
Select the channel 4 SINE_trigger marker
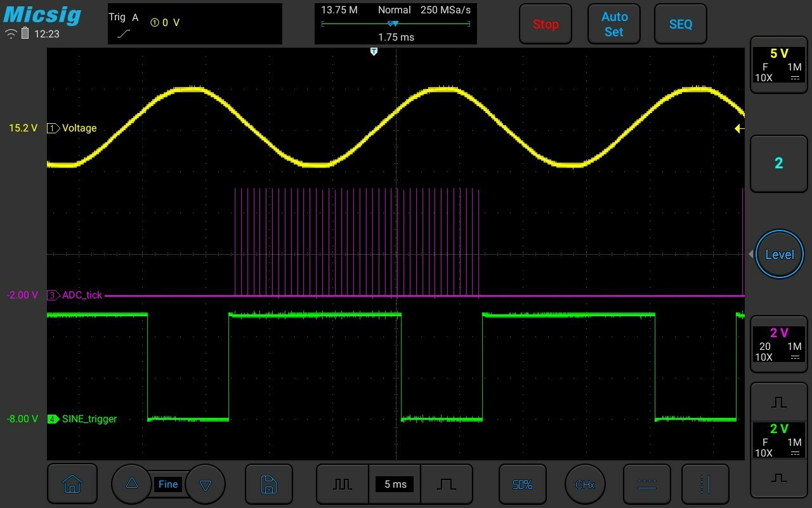(x=53, y=419)
